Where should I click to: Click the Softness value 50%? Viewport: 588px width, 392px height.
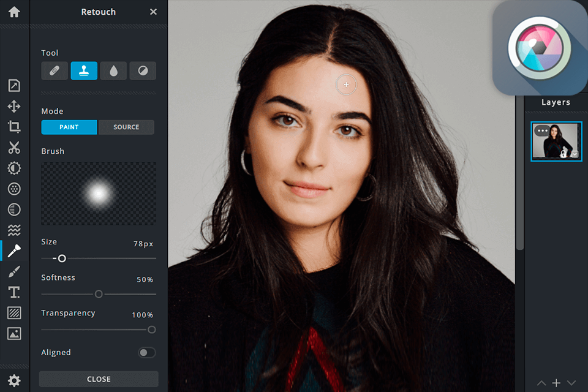coord(145,279)
